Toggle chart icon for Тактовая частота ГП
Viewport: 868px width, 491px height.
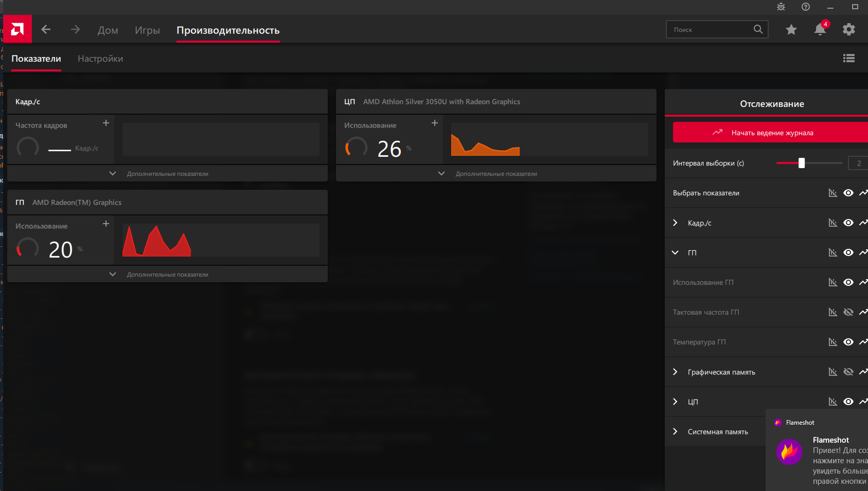click(x=833, y=312)
